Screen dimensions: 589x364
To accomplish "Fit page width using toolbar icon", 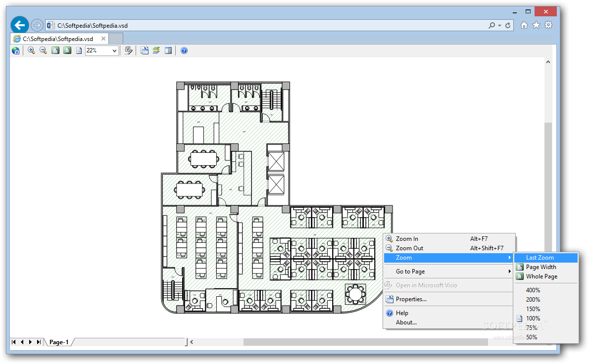I will click(55, 50).
